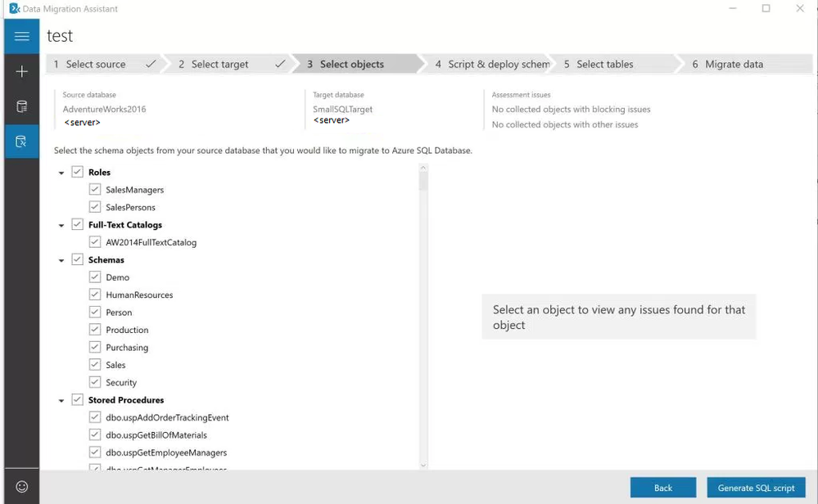This screenshot has height=504, width=818.
Task: Uncheck dbo.uspGetEmployeeManagers
Action: (x=94, y=452)
